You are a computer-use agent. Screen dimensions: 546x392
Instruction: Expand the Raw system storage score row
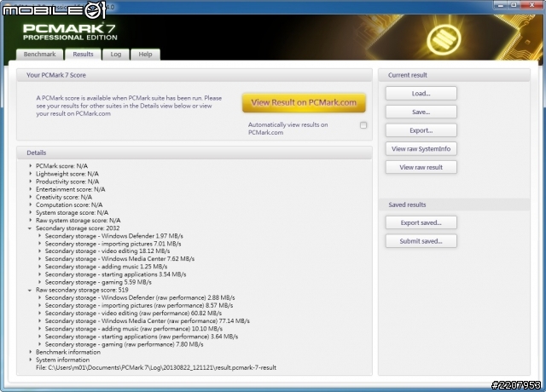click(x=31, y=220)
